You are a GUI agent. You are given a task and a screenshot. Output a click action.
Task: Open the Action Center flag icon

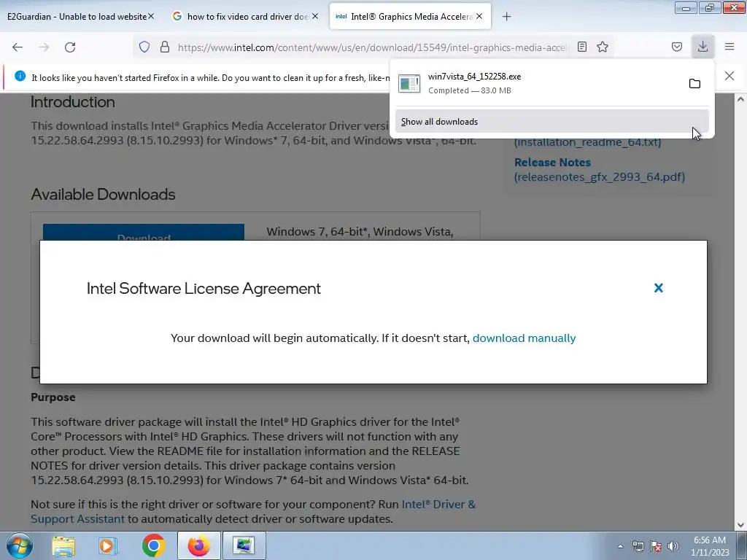[x=656, y=546]
